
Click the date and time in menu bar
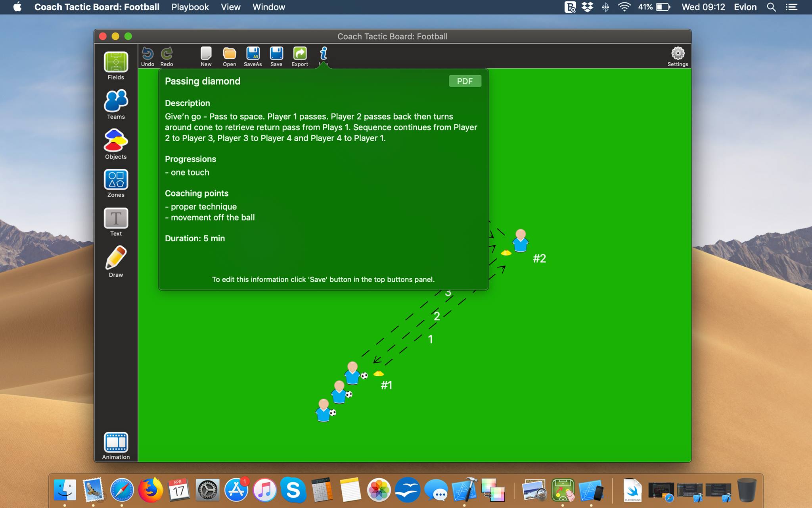[703, 7]
